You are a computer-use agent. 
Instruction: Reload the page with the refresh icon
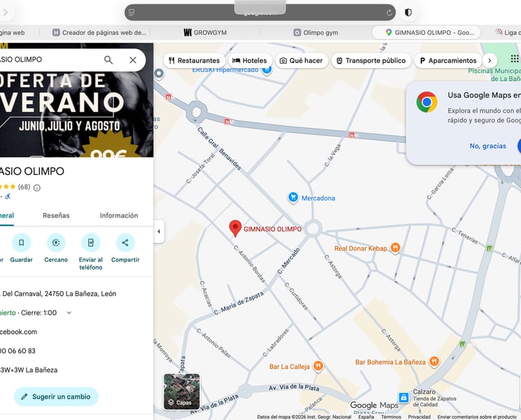[389, 13]
